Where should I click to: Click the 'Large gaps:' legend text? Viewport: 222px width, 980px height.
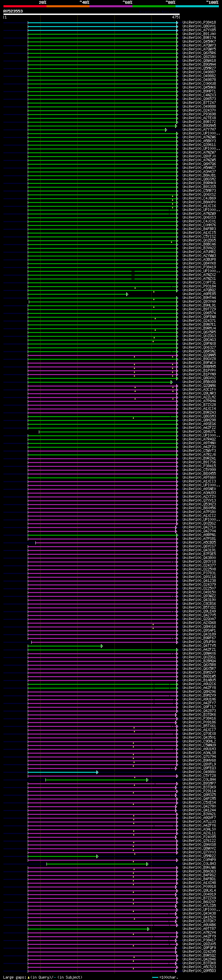pyautogui.click(x=15, y=977)
